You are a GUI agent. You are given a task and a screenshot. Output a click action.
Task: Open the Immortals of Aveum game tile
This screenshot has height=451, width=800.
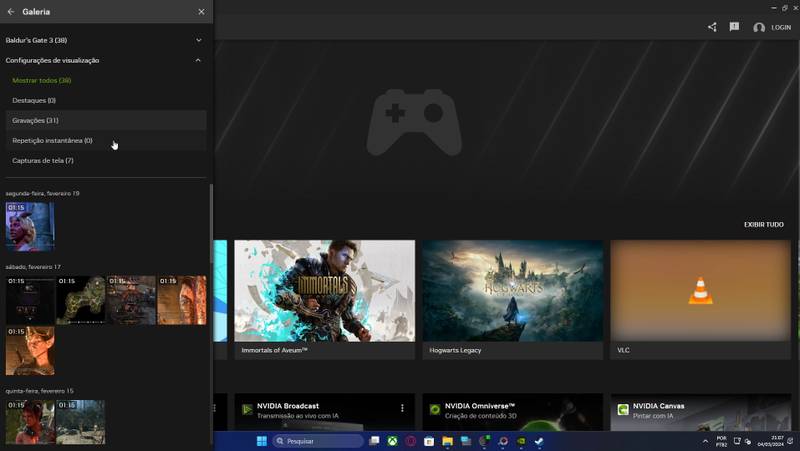point(324,299)
